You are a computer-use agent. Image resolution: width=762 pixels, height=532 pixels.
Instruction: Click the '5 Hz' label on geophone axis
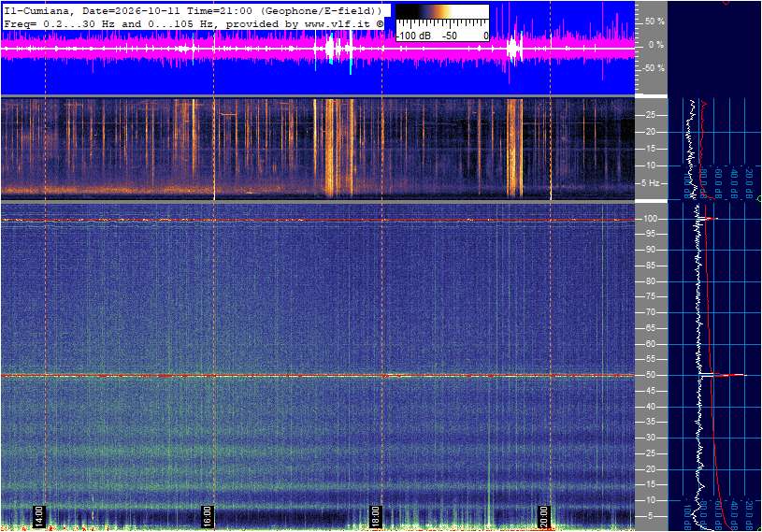click(651, 183)
